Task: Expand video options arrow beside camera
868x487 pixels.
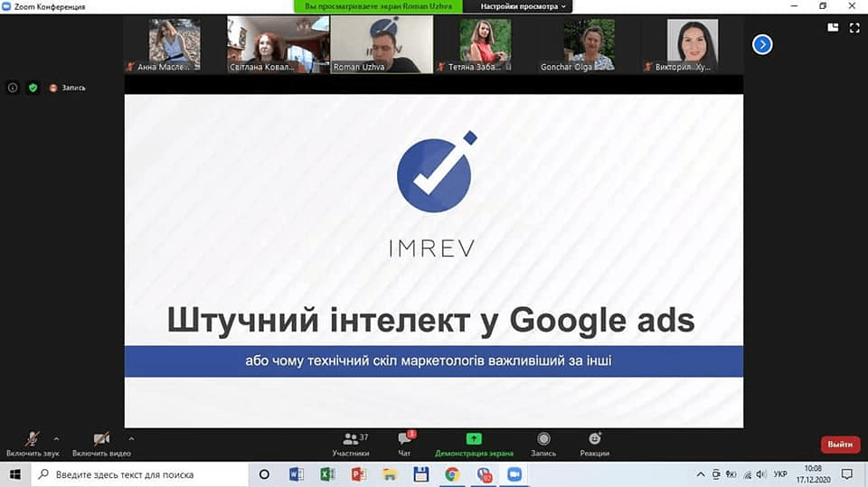Action: coord(131,439)
